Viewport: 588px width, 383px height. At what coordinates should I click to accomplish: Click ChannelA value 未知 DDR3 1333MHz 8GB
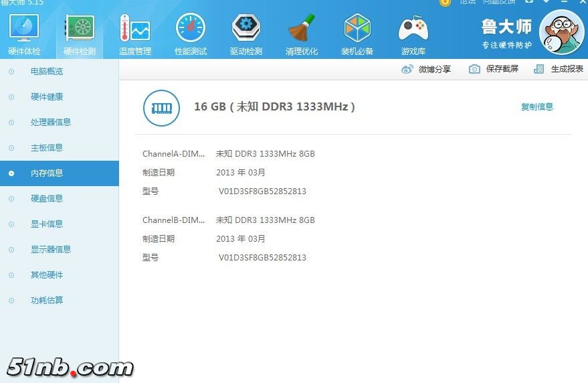[265, 154]
